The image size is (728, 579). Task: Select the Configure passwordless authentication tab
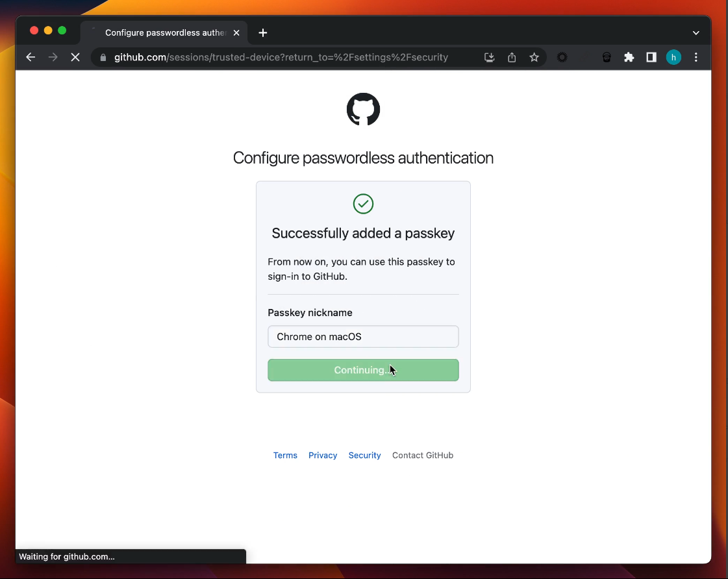tap(165, 32)
